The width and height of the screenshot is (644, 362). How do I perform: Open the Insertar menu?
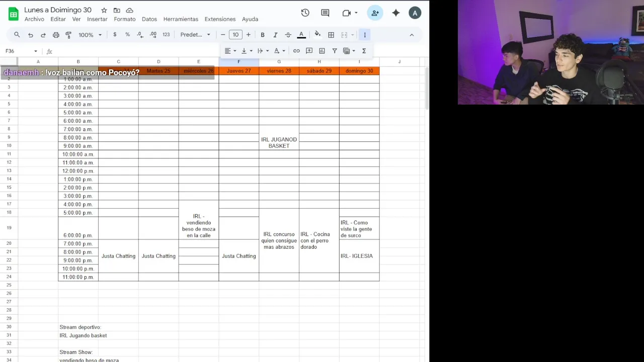(x=97, y=19)
